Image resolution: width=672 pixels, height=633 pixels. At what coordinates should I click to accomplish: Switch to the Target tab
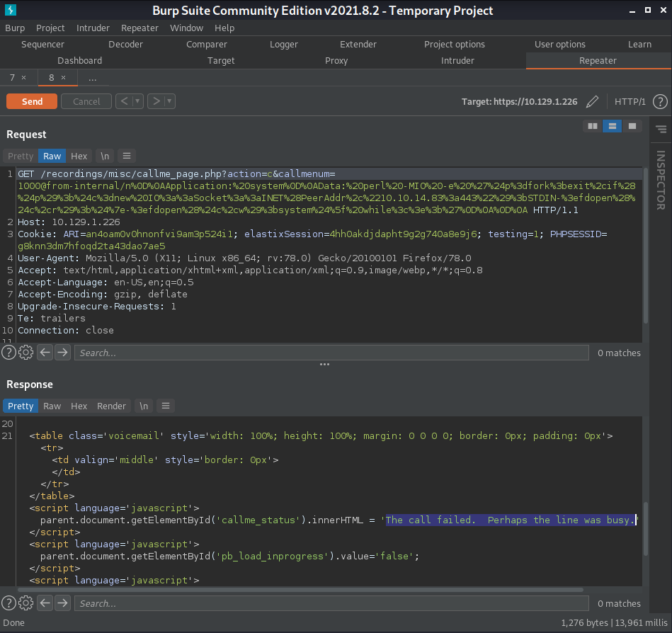(x=221, y=60)
